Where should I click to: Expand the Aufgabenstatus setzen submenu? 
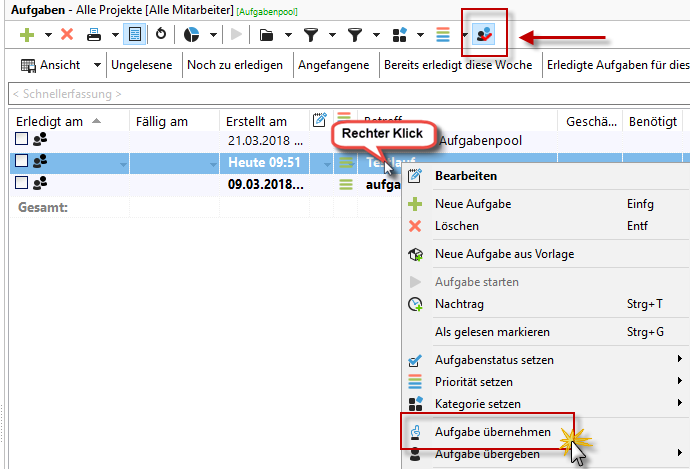coord(680,359)
